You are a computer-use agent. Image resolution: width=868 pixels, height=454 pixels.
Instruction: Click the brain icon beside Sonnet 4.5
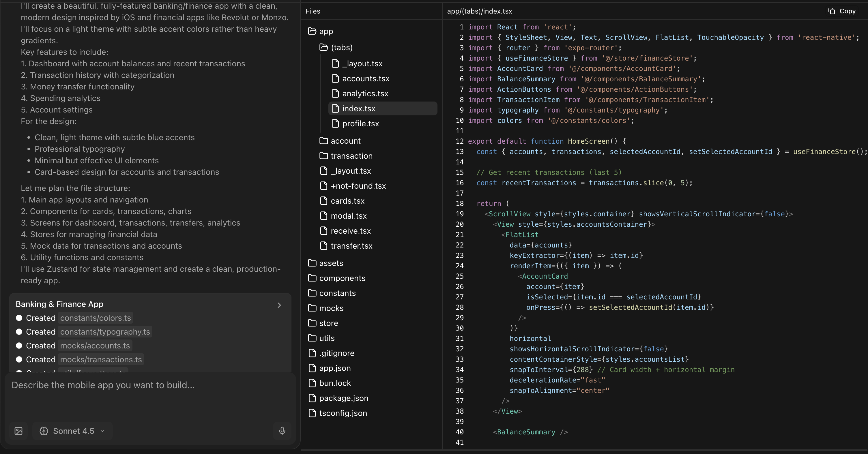tap(44, 431)
